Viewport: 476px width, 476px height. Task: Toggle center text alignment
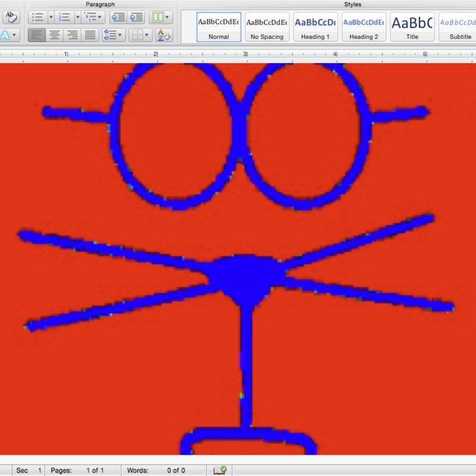click(x=54, y=35)
